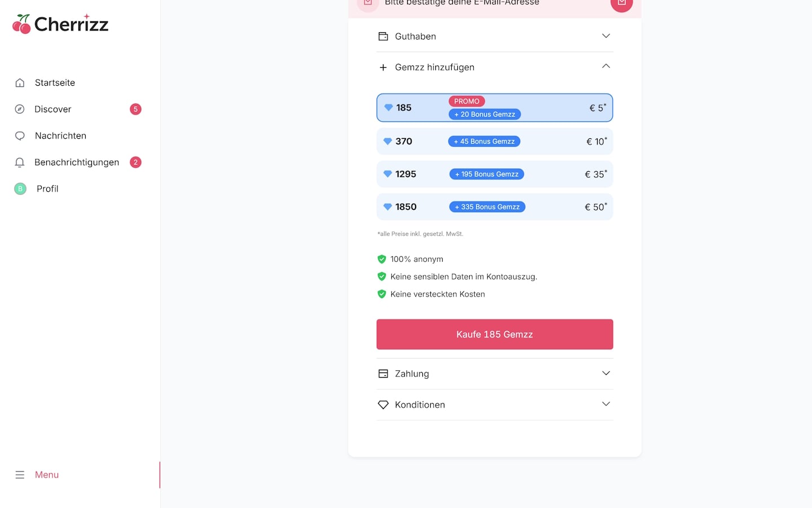Click the Startseite home icon
812x508 pixels.
tap(20, 83)
